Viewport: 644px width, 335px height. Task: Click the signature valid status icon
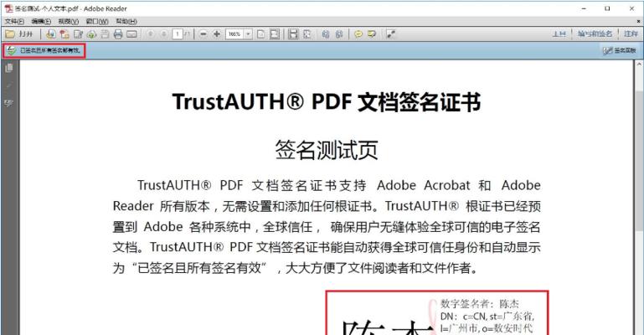point(11,50)
